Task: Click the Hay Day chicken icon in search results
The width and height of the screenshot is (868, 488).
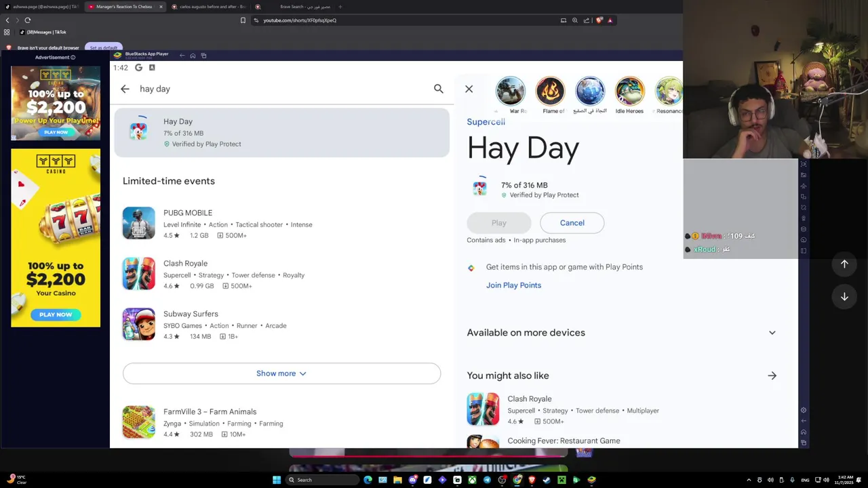Action: tap(138, 131)
